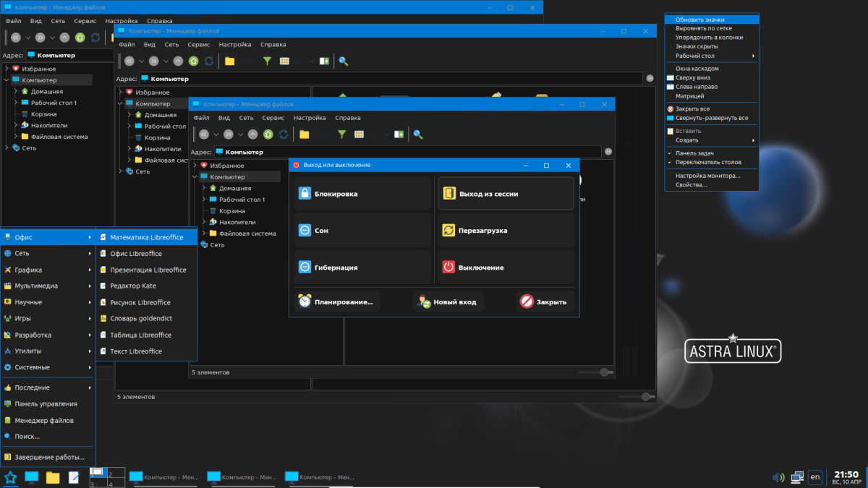This screenshot has height=488, width=868.
Task: Expand 'Избранное' in front file manager tree
Action: (x=195, y=166)
